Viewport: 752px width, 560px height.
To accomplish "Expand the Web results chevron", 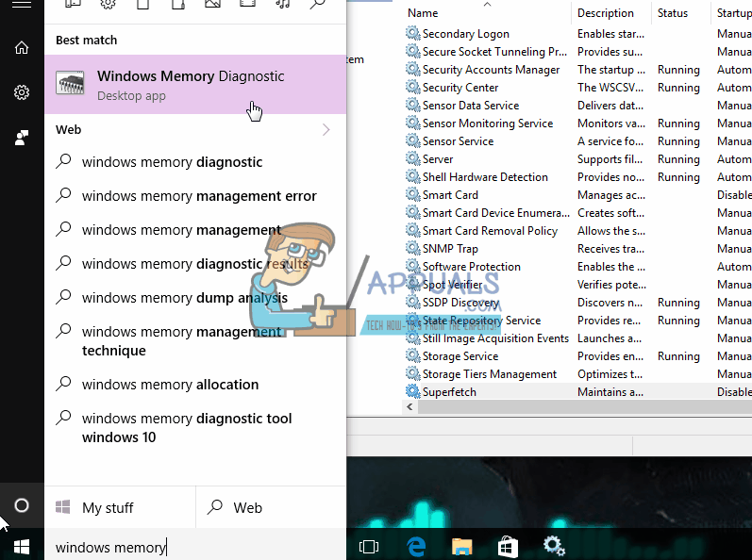I will pos(326,130).
